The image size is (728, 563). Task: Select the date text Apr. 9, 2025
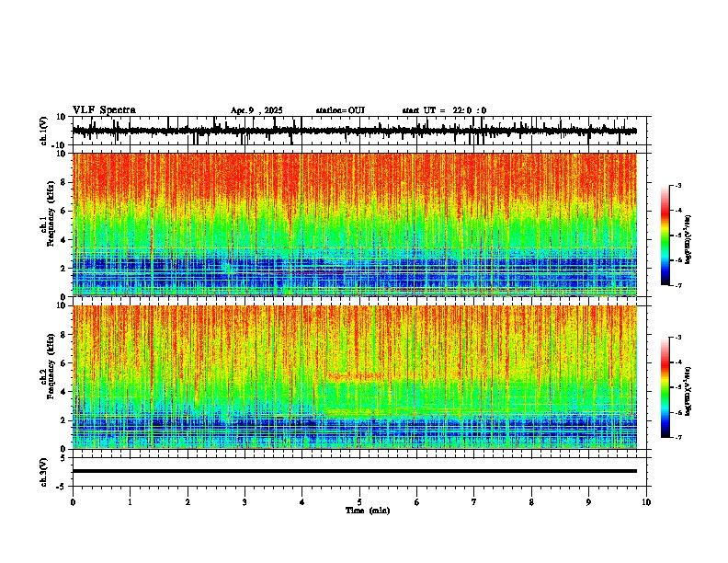[256, 110]
